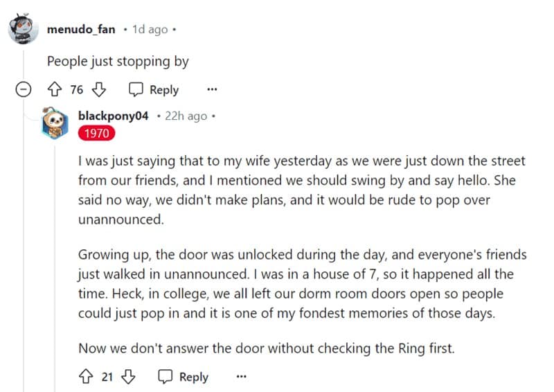Open menudo_fan's user profile
The image size is (554, 392).
pos(81,30)
